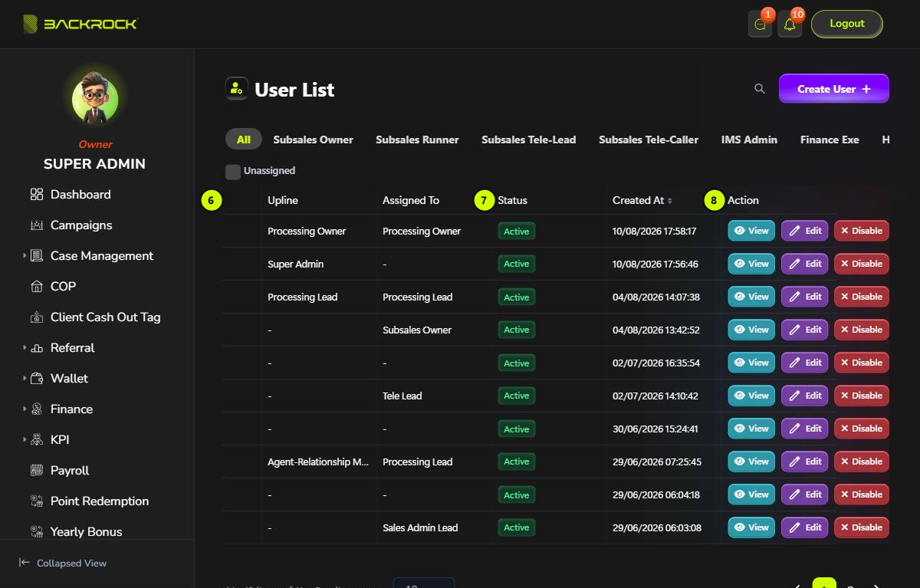Switch to the IMS Admin tab
Image resolution: width=920 pixels, height=588 pixels.
click(x=749, y=140)
